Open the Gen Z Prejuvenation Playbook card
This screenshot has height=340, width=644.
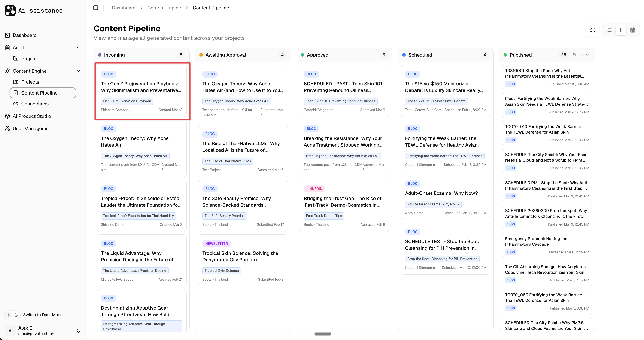tap(142, 91)
